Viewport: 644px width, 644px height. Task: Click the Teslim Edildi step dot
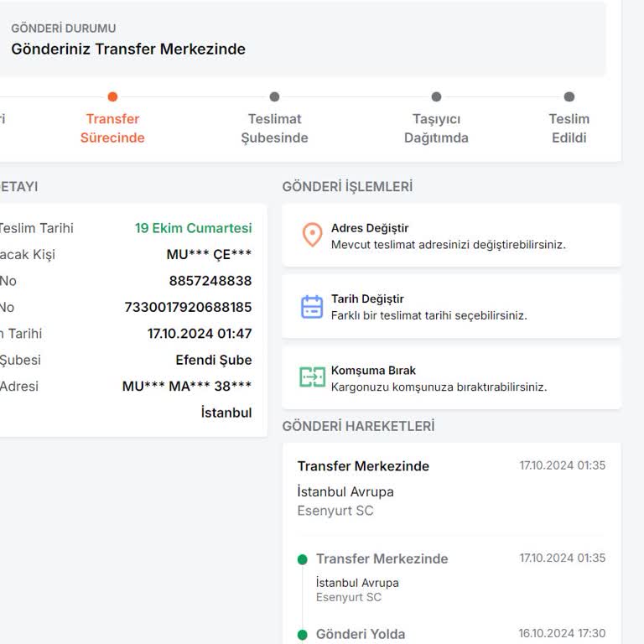pos(569,97)
